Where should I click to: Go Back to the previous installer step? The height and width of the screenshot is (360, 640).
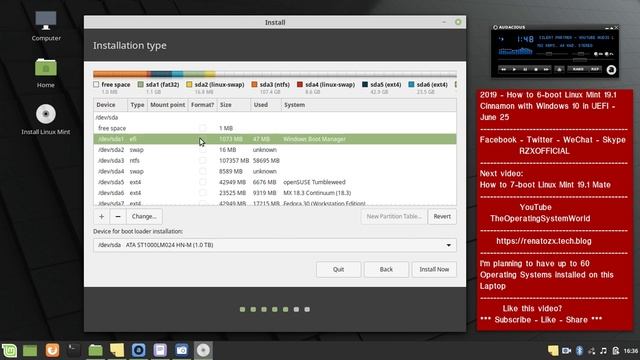pyautogui.click(x=386, y=269)
